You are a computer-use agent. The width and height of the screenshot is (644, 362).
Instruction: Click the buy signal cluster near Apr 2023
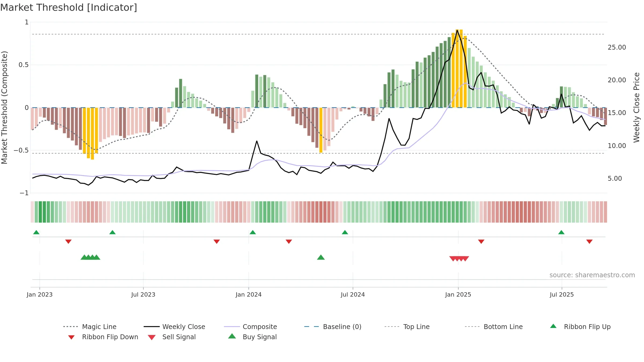pyautogui.click(x=90, y=257)
